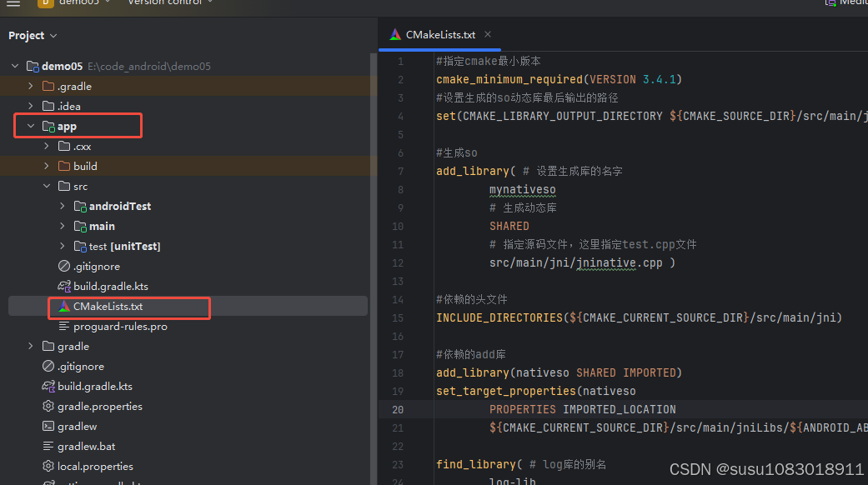The height and width of the screenshot is (485, 868).
Task: Click the gradlew.bat file icon
Action: coord(48,447)
